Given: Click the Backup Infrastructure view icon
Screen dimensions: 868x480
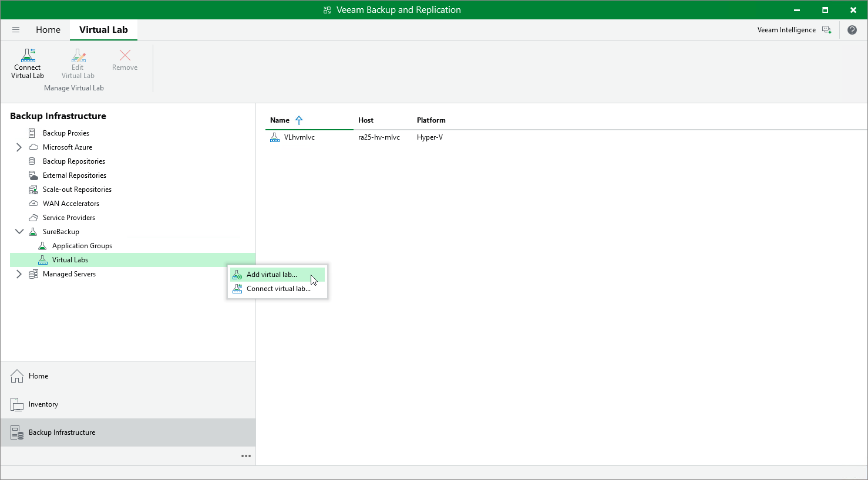Looking at the screenshot, I should pos(17,432).
